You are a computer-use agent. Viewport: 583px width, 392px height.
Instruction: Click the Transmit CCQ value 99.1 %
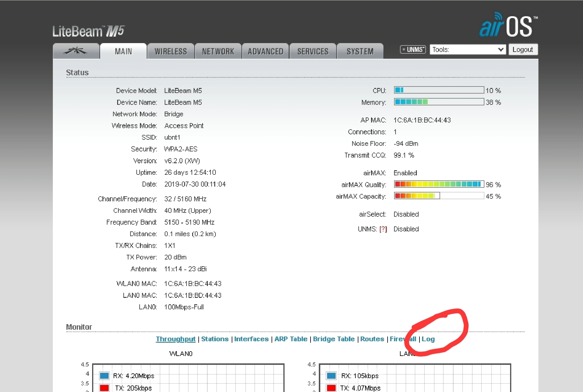coord(404,155)
